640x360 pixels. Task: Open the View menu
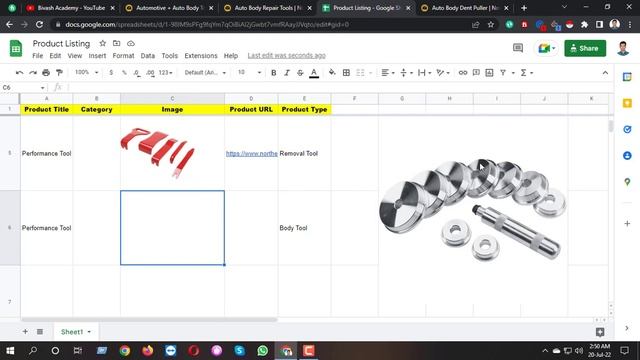pos(75,56)
